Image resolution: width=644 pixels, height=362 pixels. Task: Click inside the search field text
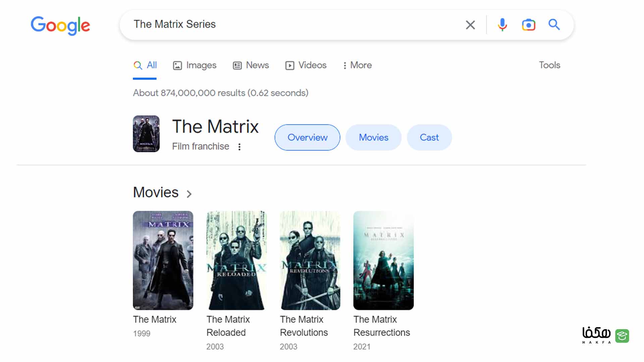175,24
